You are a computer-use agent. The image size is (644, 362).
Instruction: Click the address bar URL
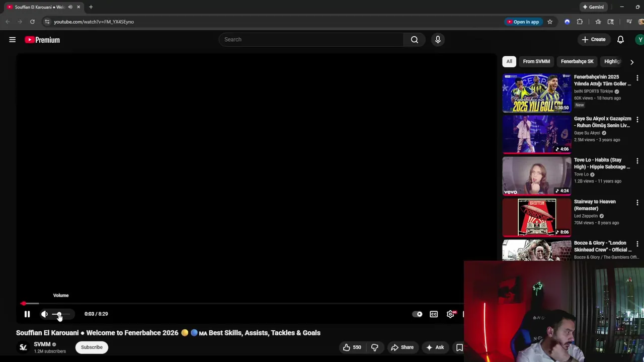coord(94,22)
